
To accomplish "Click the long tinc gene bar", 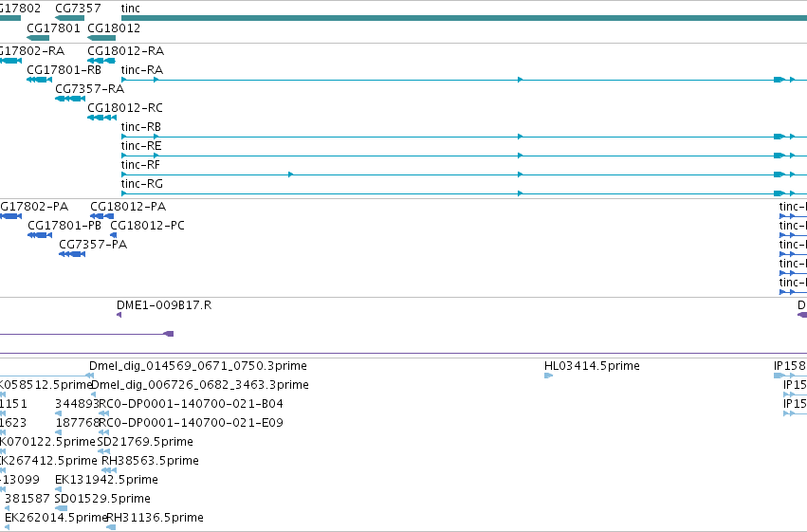I will (x=464, y=18).
